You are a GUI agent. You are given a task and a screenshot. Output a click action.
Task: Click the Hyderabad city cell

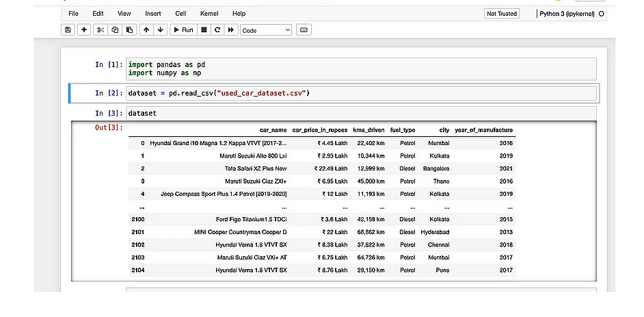(435, 232)
